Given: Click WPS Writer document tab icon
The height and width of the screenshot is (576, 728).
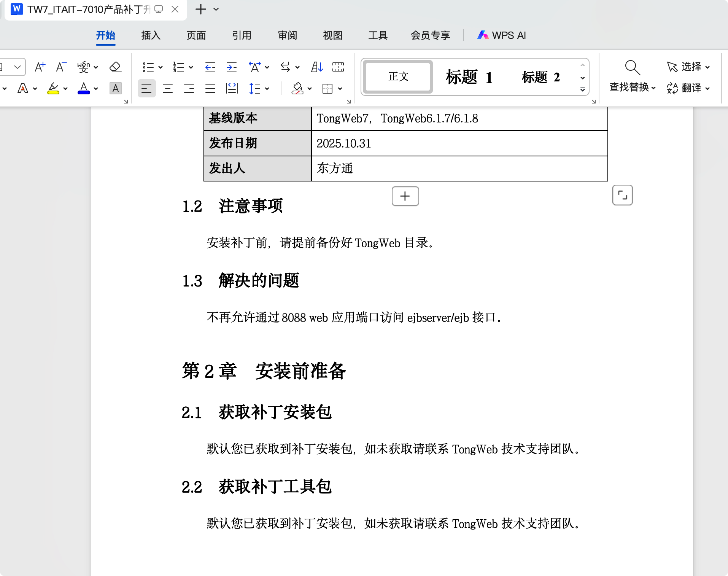Looking at the screenshot, I should click(x=16, y=9).
